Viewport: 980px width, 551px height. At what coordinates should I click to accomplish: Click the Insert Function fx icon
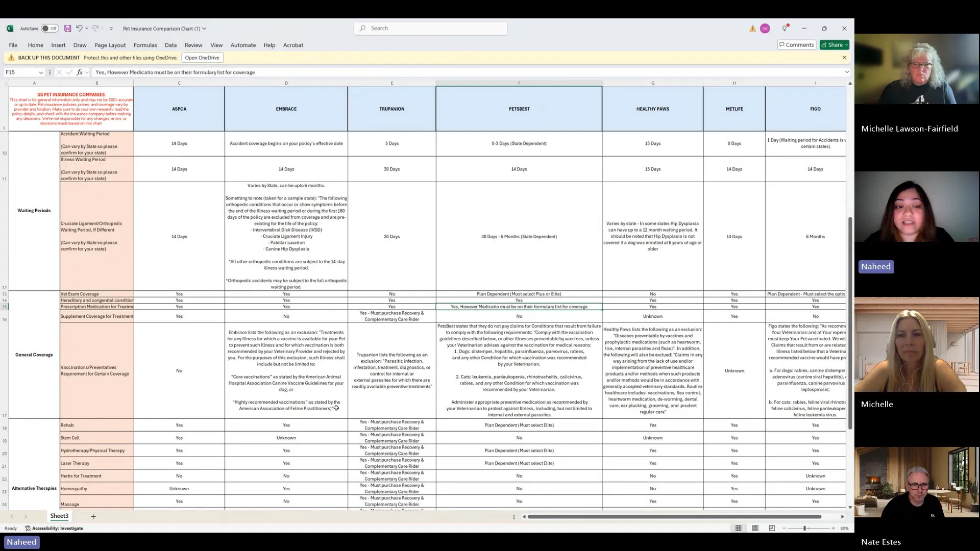point(80,72)
